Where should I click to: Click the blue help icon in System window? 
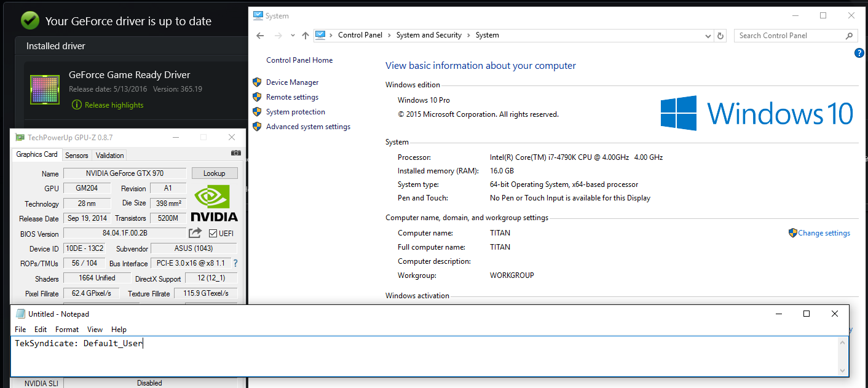pyautogui.click(x=859, y=53)
